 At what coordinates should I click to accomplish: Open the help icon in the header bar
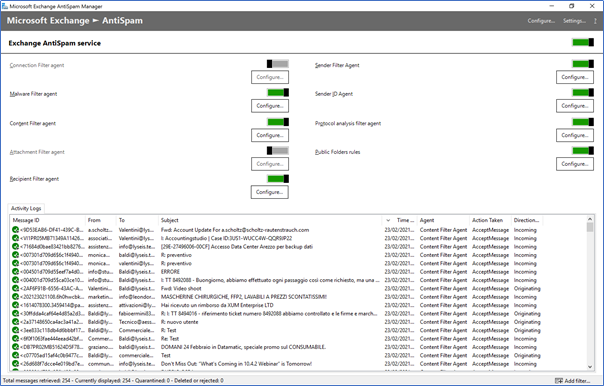click(x=595, y=21)
